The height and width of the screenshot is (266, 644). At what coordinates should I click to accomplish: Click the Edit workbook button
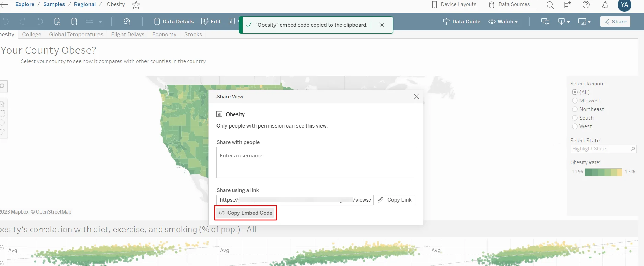(x=211, y=22)
